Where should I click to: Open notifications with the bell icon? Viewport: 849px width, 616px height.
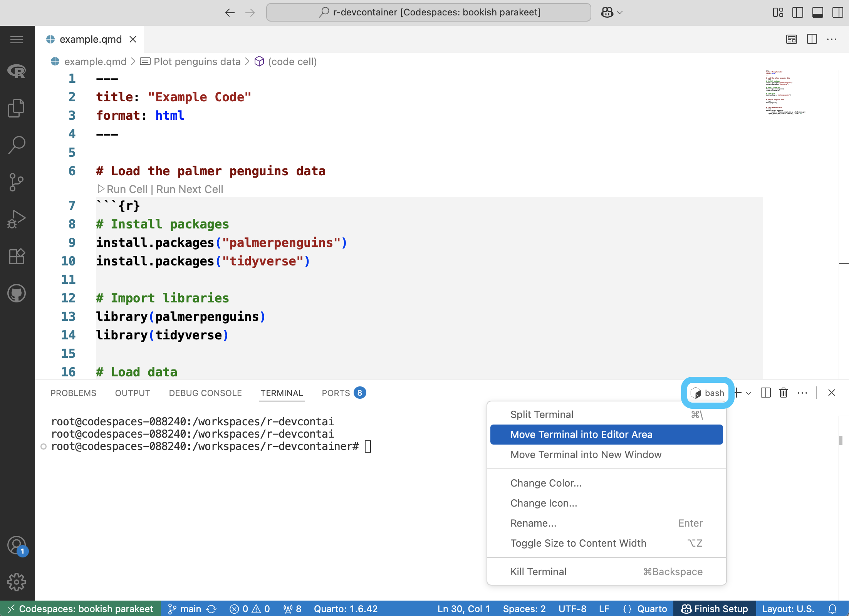click(832, 609)
